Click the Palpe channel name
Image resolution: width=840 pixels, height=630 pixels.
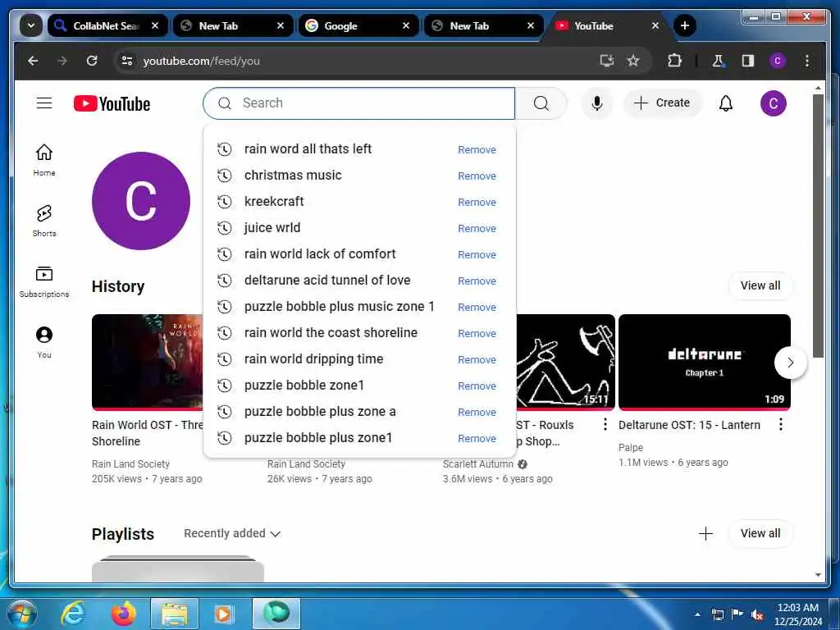631,447
